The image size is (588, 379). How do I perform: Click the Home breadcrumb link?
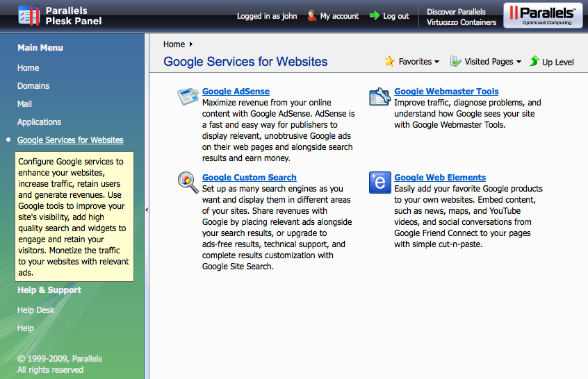(174, 44)
